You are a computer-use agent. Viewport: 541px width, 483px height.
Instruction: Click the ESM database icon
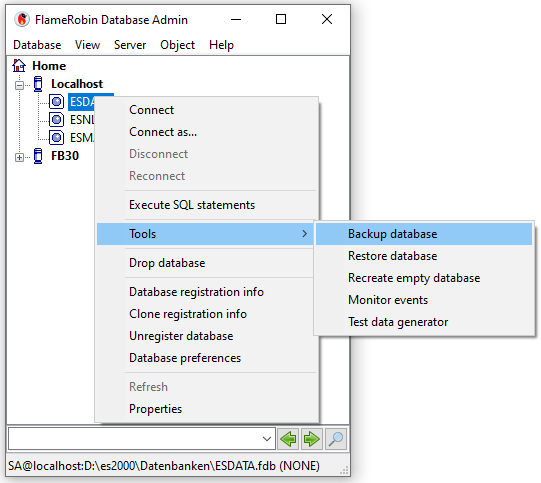[56, 138]
